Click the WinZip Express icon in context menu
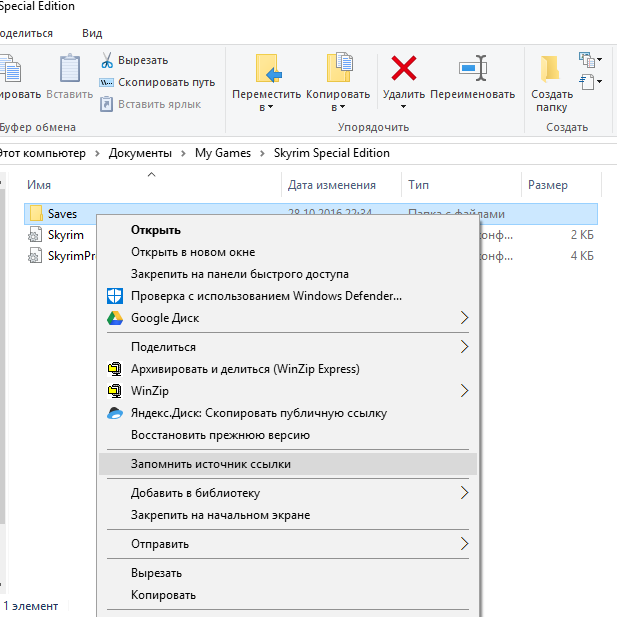This screenshot has height=619, width=624. click(115, 369)
